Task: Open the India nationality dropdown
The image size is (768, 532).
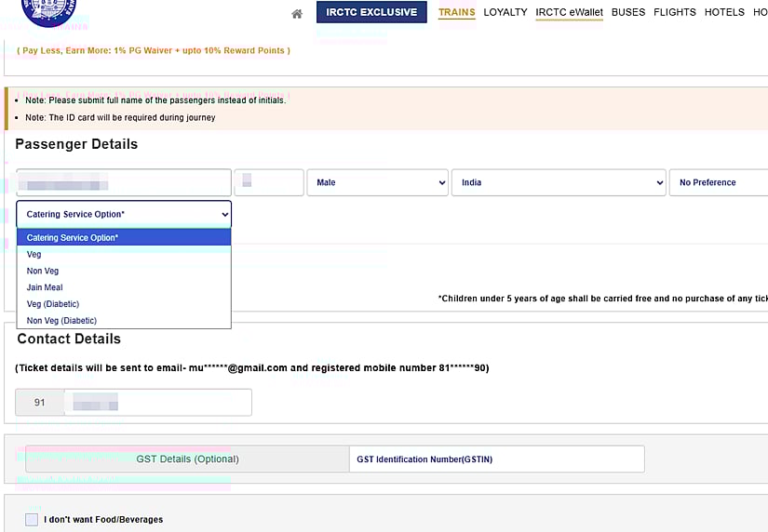Action: click(x=559, y=182)
